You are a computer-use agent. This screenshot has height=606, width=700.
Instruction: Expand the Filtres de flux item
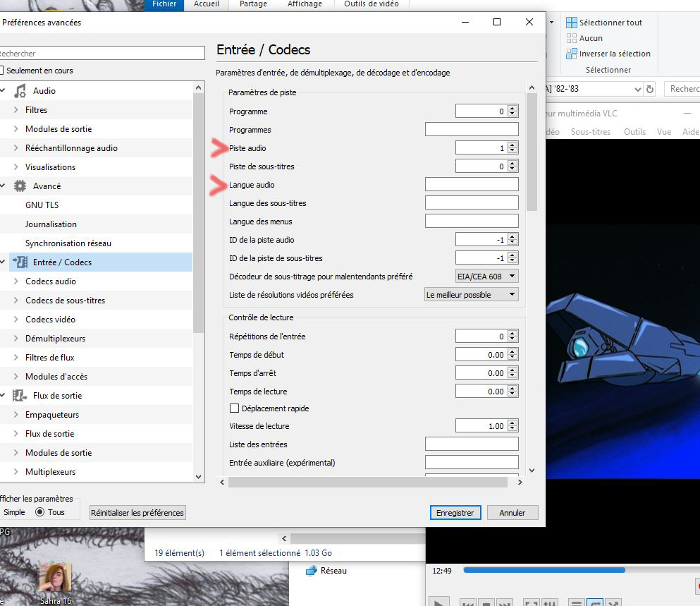pyautogui.click(x=16, y=358)
